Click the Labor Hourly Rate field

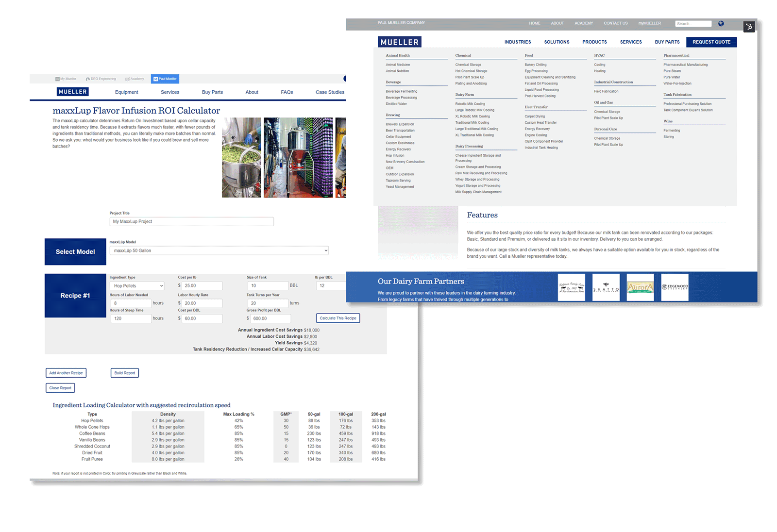pos(202,303)
